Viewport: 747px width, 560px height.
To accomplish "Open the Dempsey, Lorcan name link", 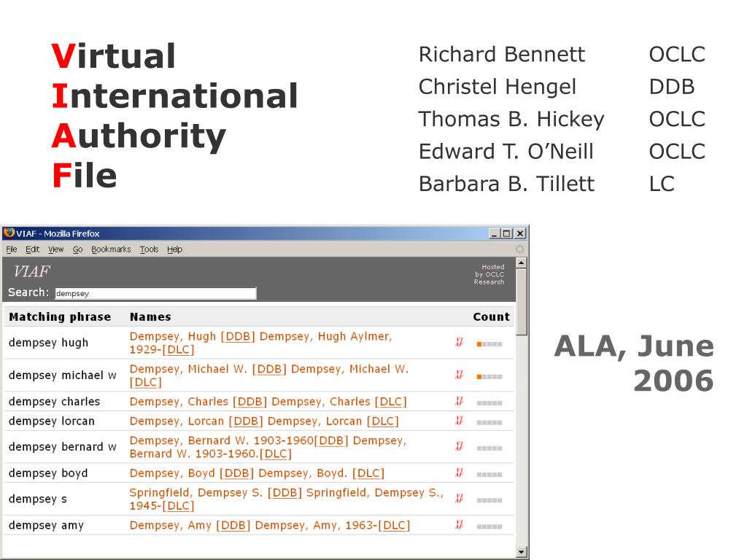I will click(264, 421).
